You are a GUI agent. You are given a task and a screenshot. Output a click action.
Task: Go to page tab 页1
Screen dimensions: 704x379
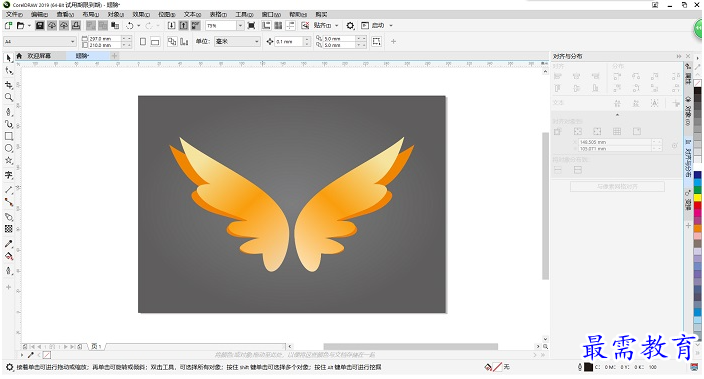coord(96,346)
